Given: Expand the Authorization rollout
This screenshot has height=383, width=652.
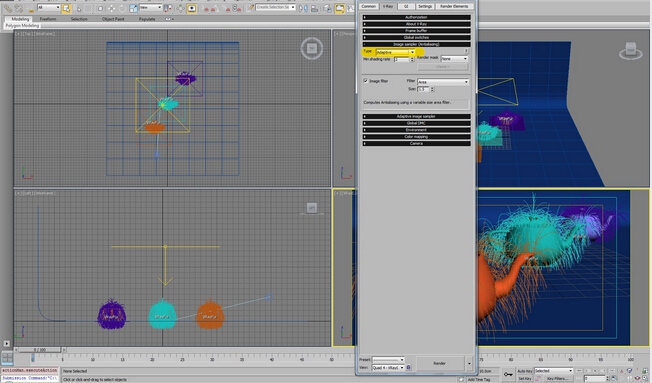Looking at the screenshot, I should point(416,17).
